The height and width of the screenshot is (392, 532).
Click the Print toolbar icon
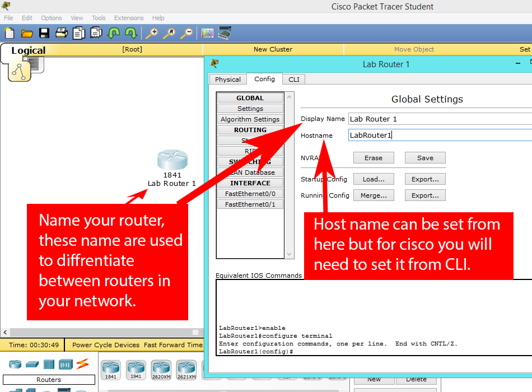[x=61, y=33]
